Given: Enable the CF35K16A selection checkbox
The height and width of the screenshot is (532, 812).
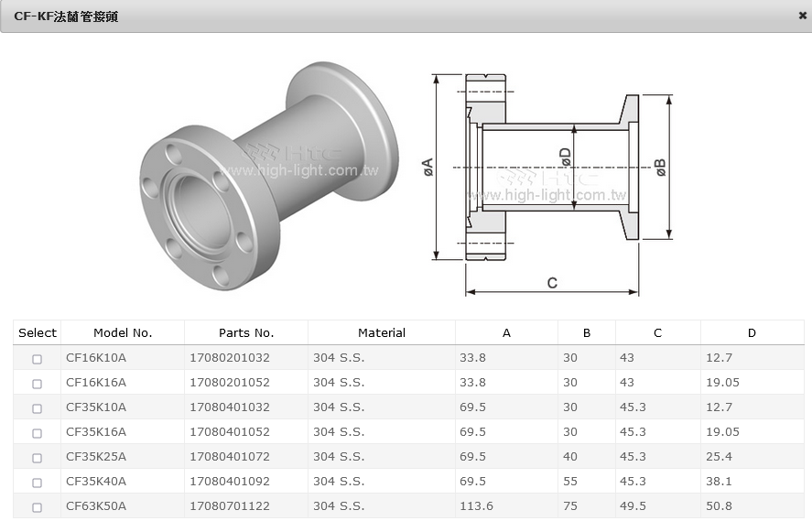Looking at the screenshot, I should click(x=38, y=433).
